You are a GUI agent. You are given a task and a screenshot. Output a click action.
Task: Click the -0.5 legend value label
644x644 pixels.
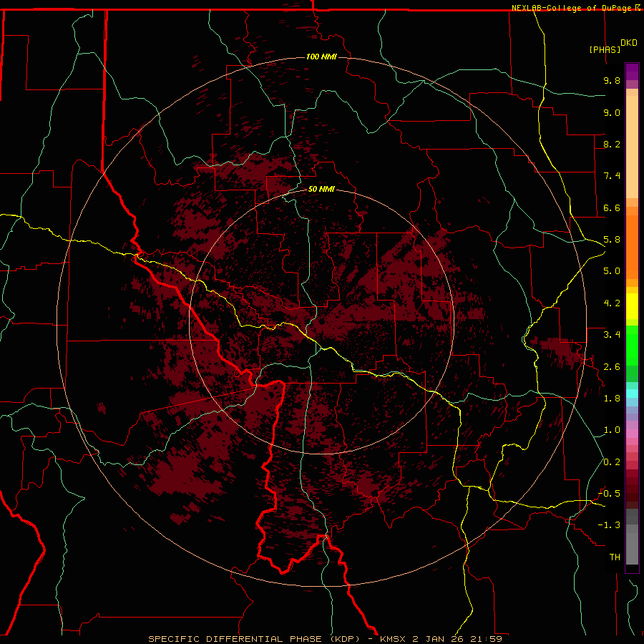[x=609, y=494]
